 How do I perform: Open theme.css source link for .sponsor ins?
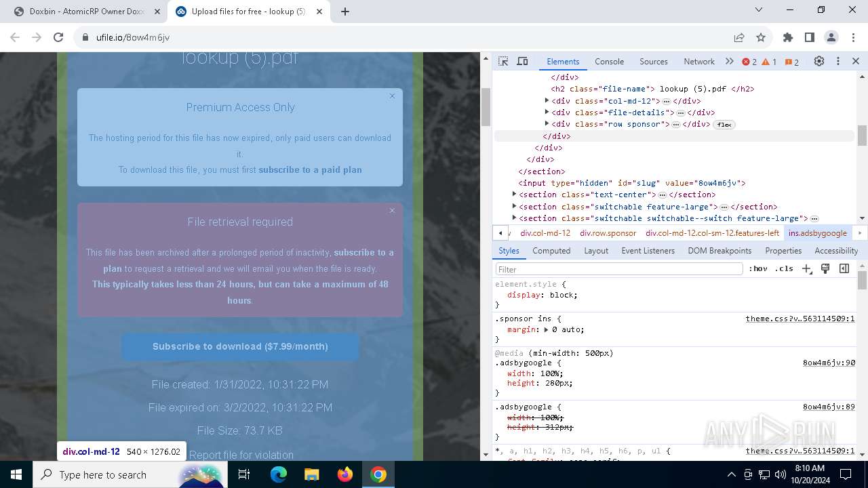800,319
